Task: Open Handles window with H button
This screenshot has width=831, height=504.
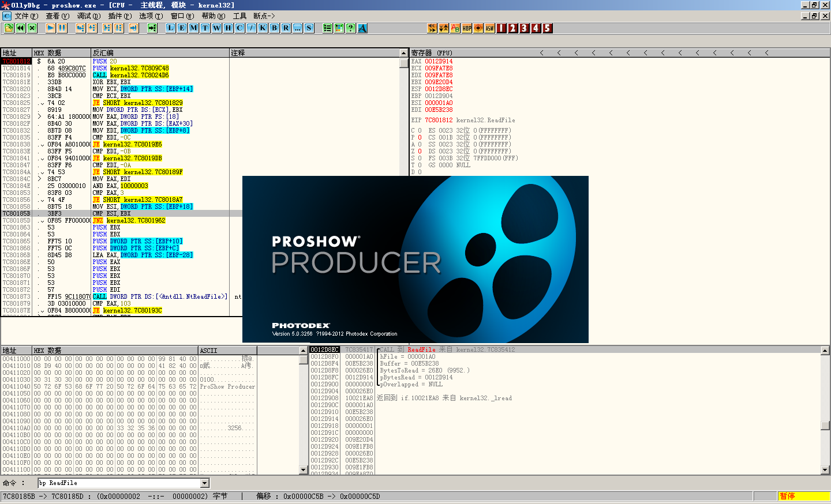Action: (x=228, y=28)
